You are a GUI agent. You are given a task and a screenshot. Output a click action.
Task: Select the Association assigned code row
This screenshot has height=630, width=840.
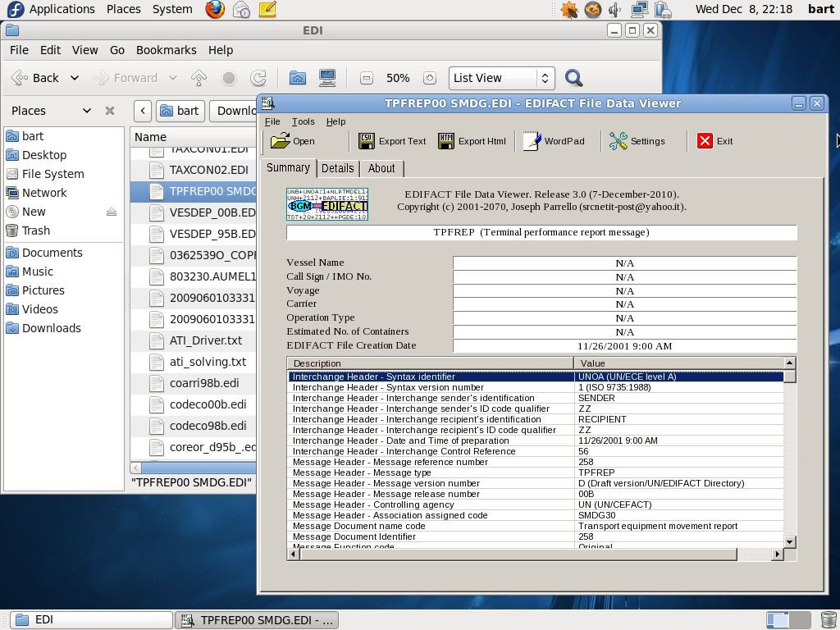[x=536, y=515]
